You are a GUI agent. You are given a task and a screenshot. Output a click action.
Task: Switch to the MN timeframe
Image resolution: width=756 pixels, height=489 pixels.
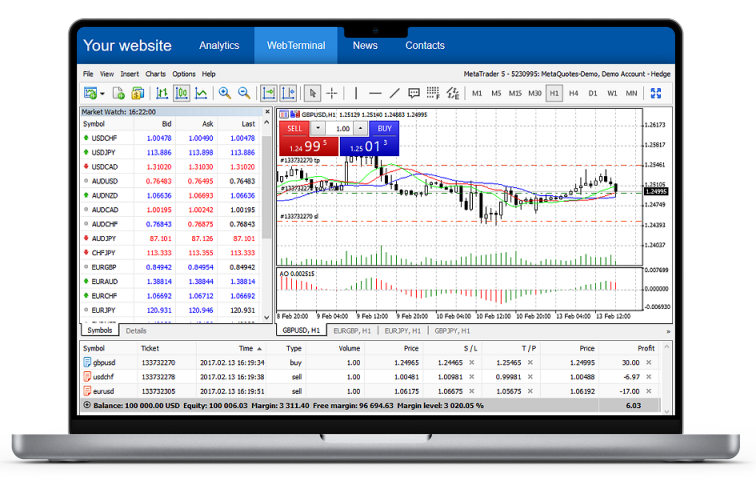click(631, 94)
